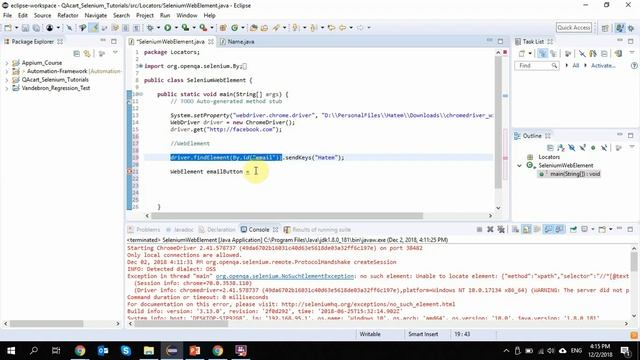The image size is (640, 360).
Task: Toggle Mark Occurrences in main toolbar
Action: (x=94, y=28)
